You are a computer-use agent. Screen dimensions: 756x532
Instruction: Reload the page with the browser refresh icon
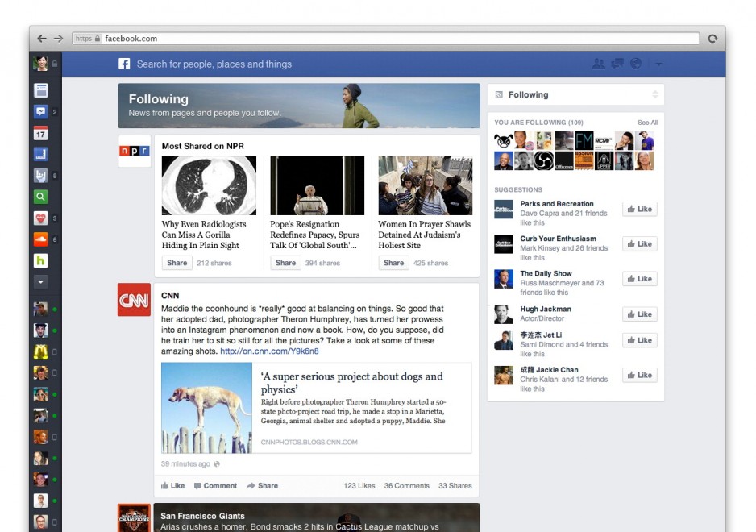click(712, 39)
